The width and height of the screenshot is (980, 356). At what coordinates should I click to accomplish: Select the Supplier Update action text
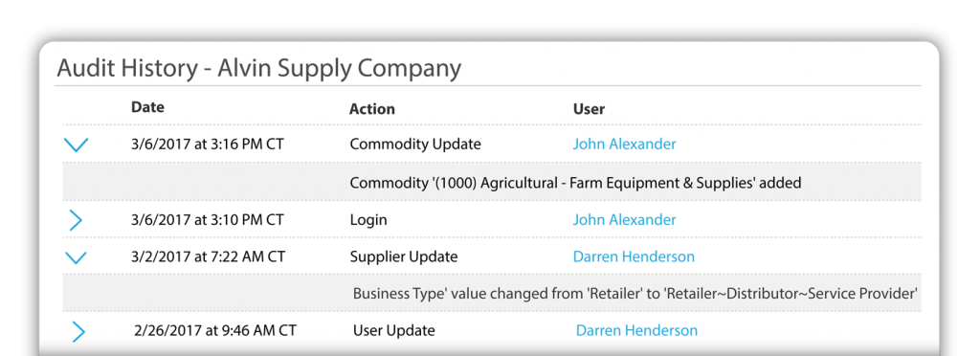[x=404, y=256]
